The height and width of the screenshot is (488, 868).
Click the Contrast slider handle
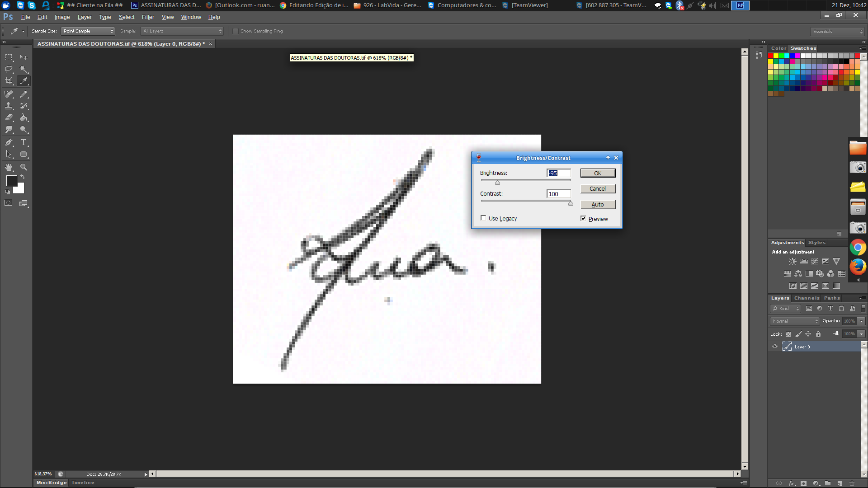571,203
